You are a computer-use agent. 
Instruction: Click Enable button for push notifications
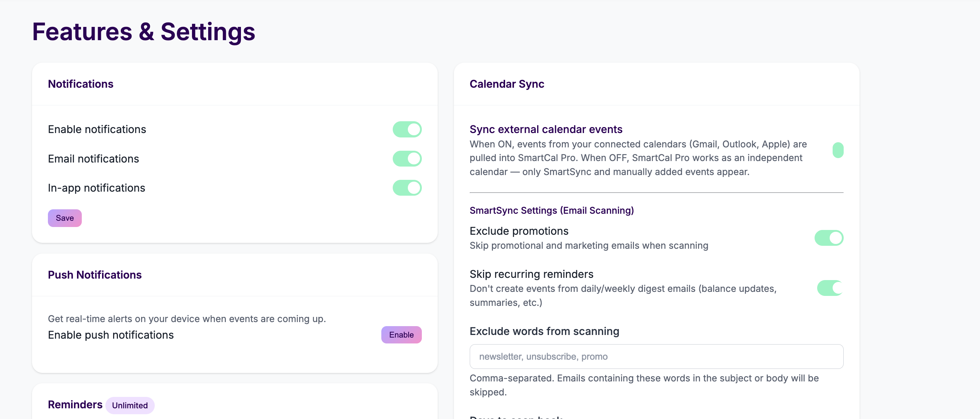401,335
